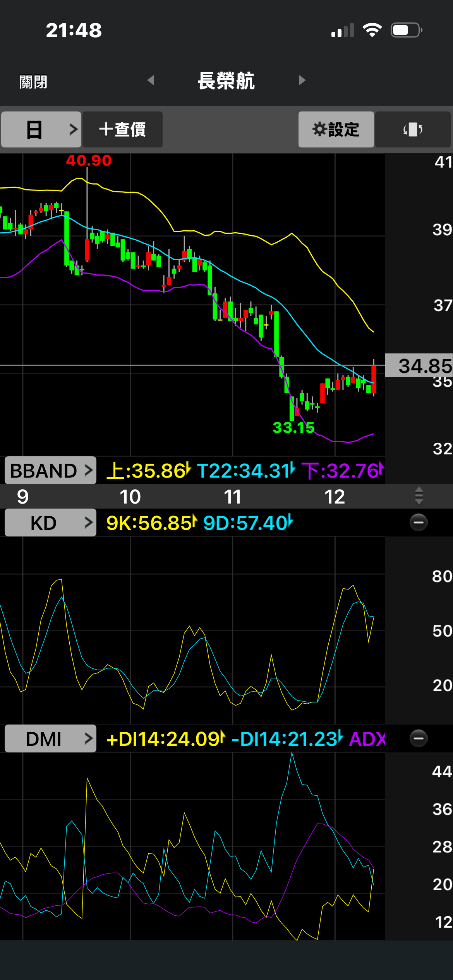Open the DMI indicator selector
The width and height of the screenshot is (453, 980).
coord(50,739)
